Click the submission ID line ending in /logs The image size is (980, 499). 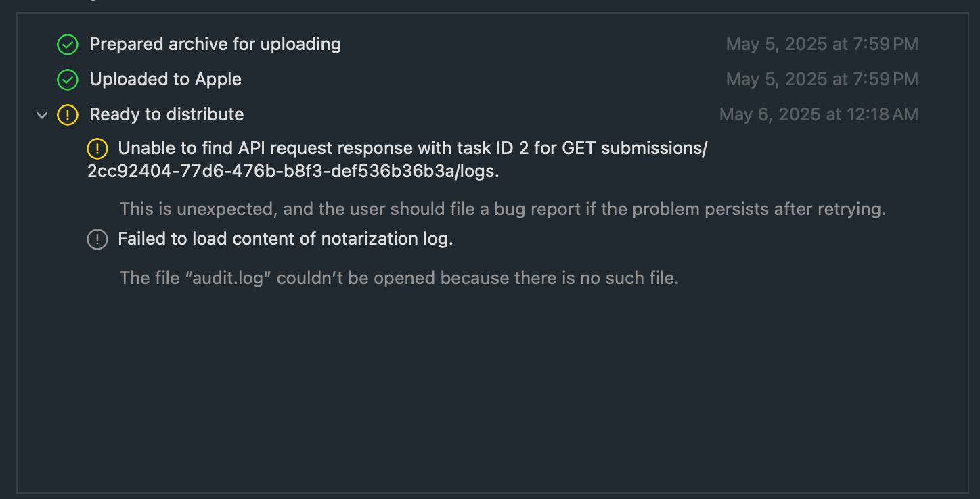pos(293,172)
